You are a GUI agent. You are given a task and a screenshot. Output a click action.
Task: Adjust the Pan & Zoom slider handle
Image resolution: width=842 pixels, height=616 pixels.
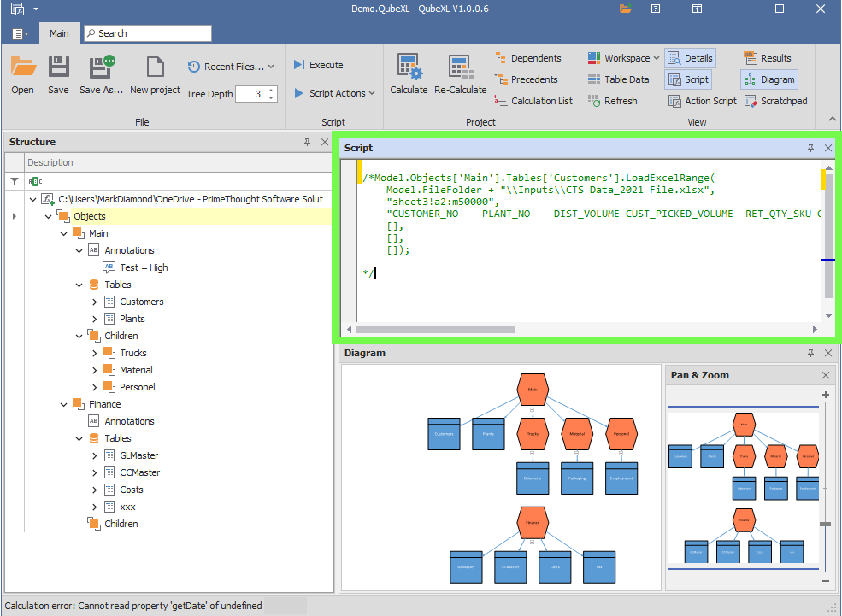tap(824, 524)
